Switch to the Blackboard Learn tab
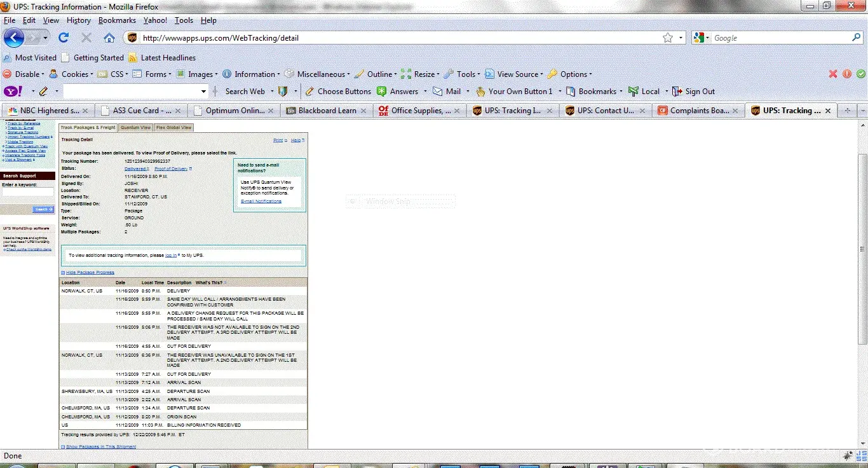The image size is (868, 468). 324,111
